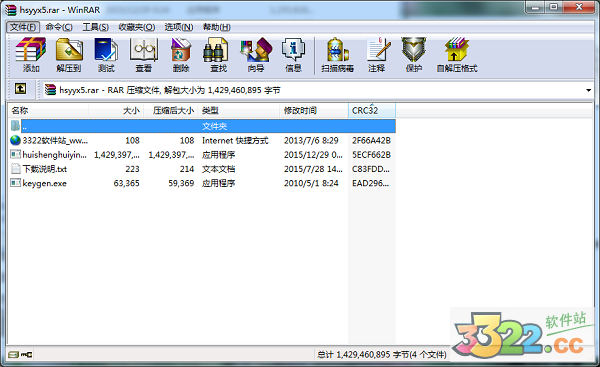Screen dimensions: 600x367
Task: Click the 解压到 (Extract To) toolbar icon
Action: click(69, 50)
